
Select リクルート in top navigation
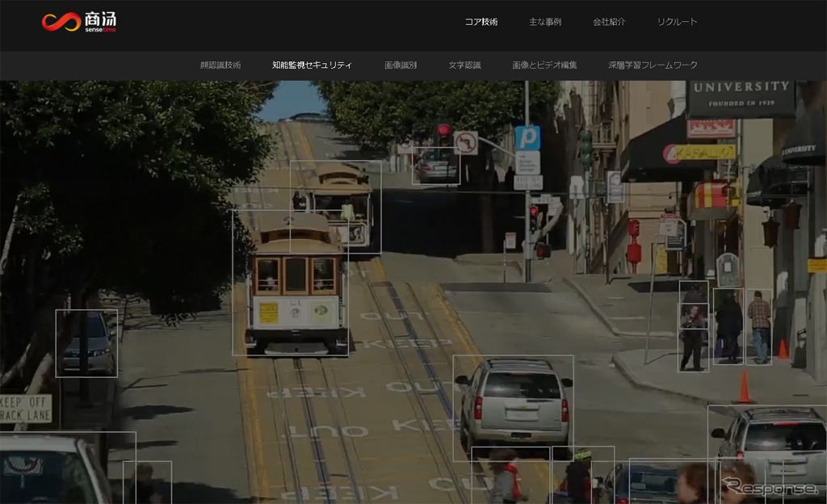(677, 22)
